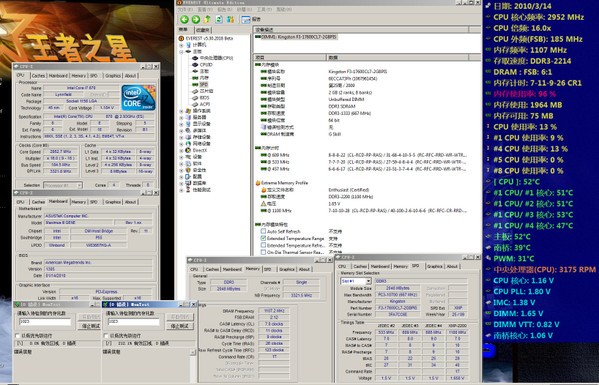Expand the 显示设备 display tree node
This screenshot has width=599, height=385.
click(181, 124)
